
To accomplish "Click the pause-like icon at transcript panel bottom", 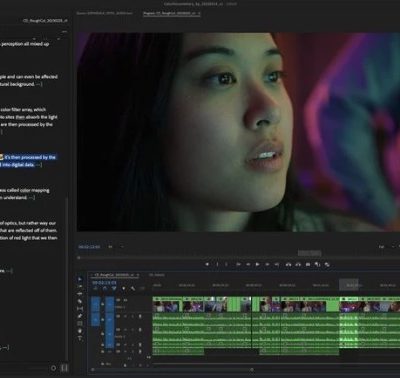I will [65, 368].
